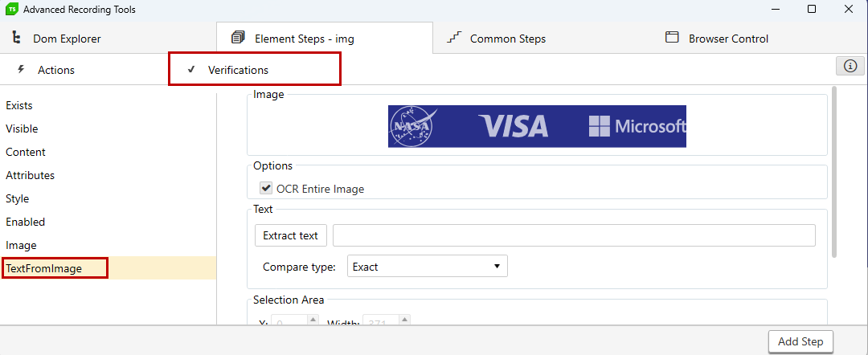Click the Verifications checkmark icon

191,69
